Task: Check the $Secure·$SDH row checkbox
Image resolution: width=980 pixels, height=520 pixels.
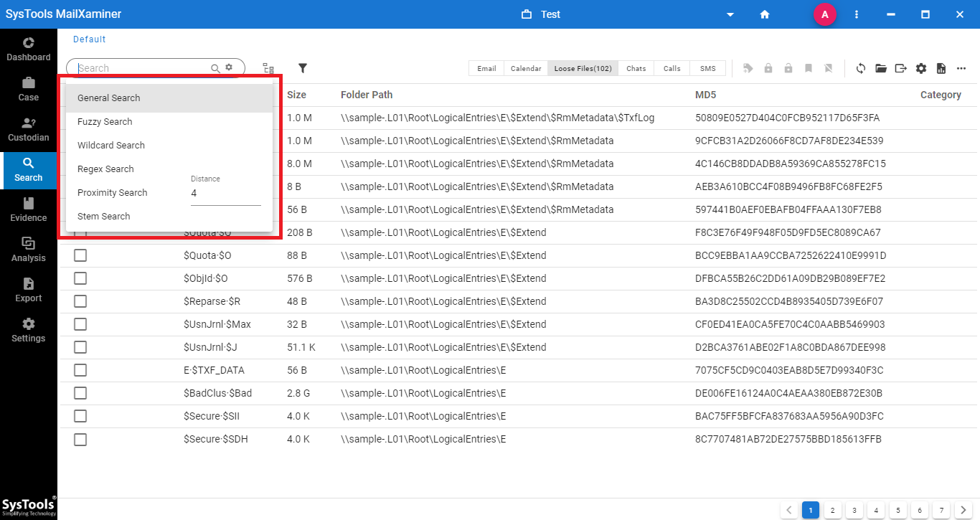Action: [x=80, y=439]
